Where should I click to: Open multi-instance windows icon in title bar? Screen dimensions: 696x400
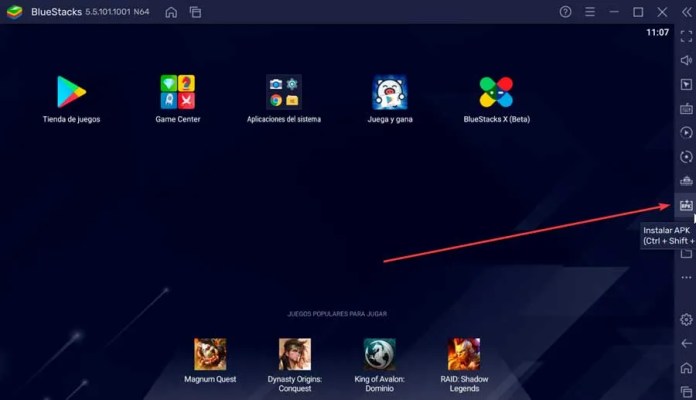pyautogui.click(x=195, y=12)
